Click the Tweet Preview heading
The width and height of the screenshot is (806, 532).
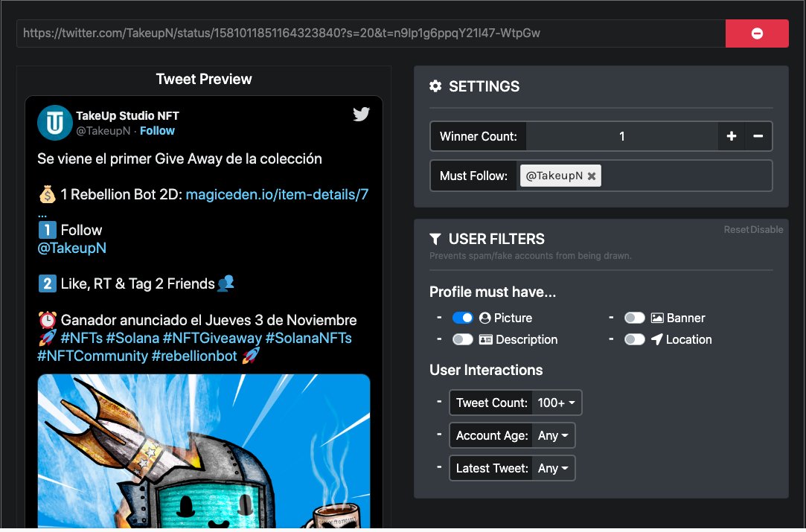(204, 79)
